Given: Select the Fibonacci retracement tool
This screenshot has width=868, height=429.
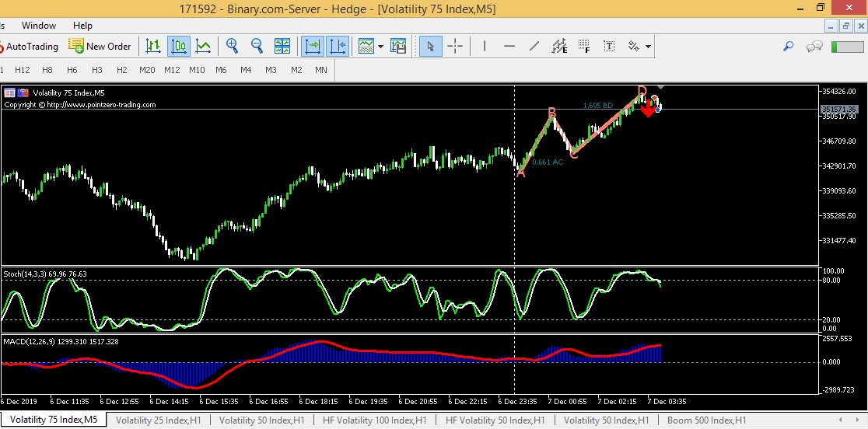Looking at the screenshot, I should pos(584,47).
